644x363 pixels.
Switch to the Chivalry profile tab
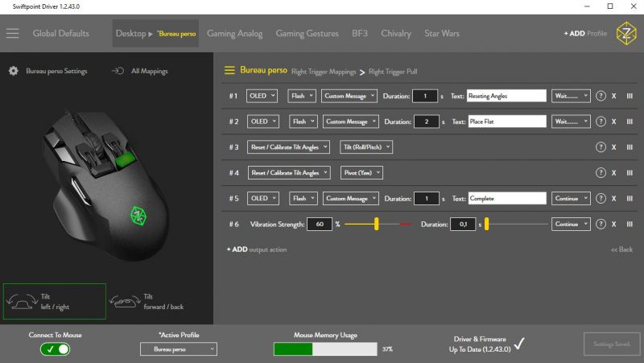point(395,33)
